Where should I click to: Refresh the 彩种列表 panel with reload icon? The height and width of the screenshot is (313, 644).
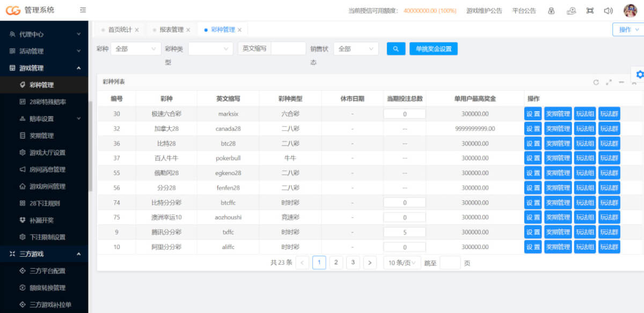coord(596,82)
